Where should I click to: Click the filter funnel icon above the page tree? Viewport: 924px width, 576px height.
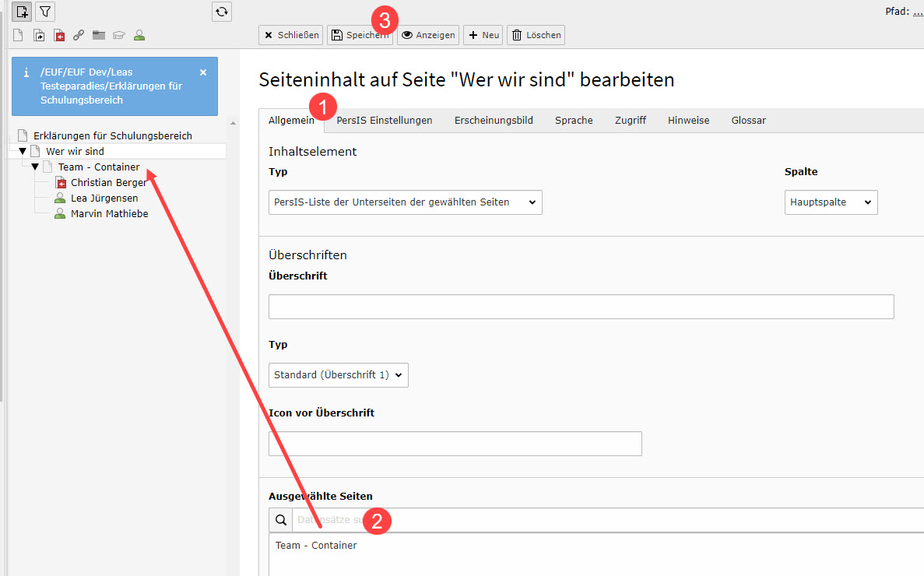coord(46,12)
